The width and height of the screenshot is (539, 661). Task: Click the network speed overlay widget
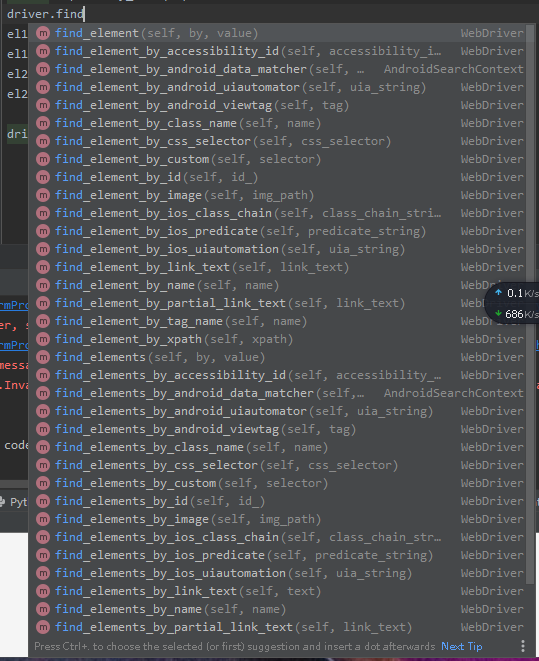512,303
